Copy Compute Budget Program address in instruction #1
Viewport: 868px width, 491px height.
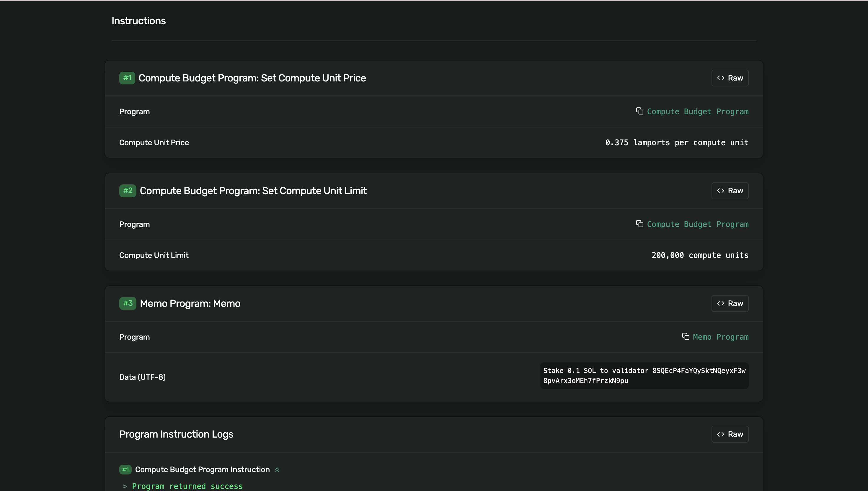pyautogui.click(x=639, y=111)
